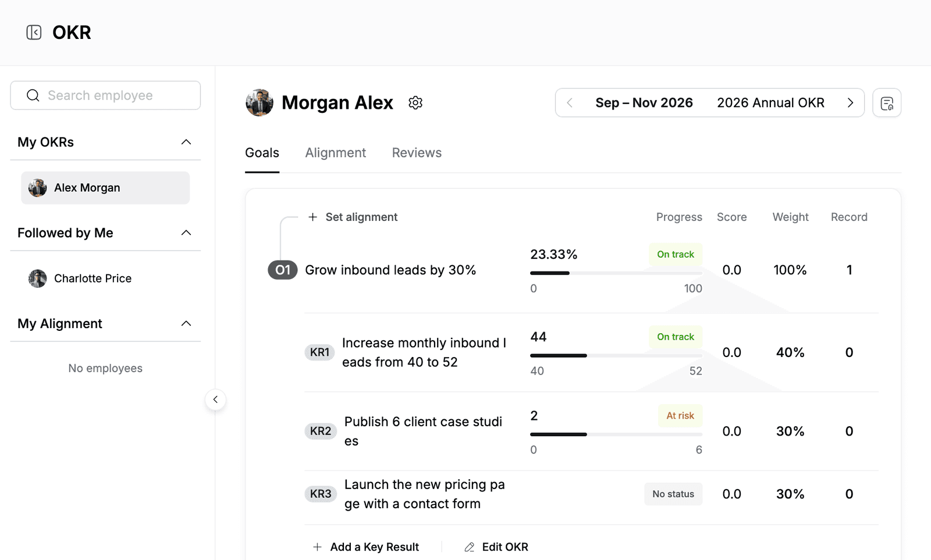This screenshot has height=560, width=931.
Task: Click the KR2 badge
Action: pyautogui.click(x=321, y=431)
